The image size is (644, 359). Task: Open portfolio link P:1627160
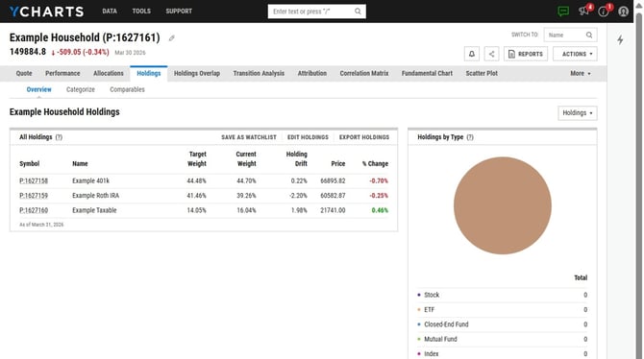(34, 210)
